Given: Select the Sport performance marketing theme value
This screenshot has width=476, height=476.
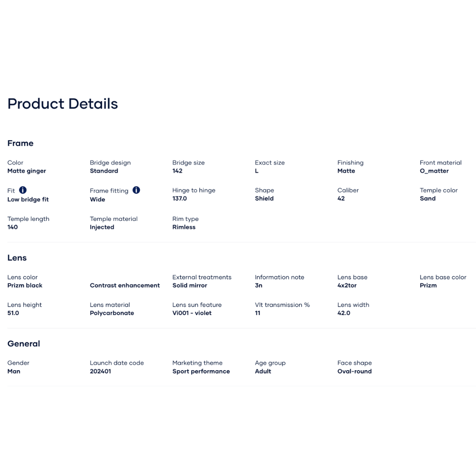Looking at the screenshot, I should pyautogui.click(x=201, y=372).
